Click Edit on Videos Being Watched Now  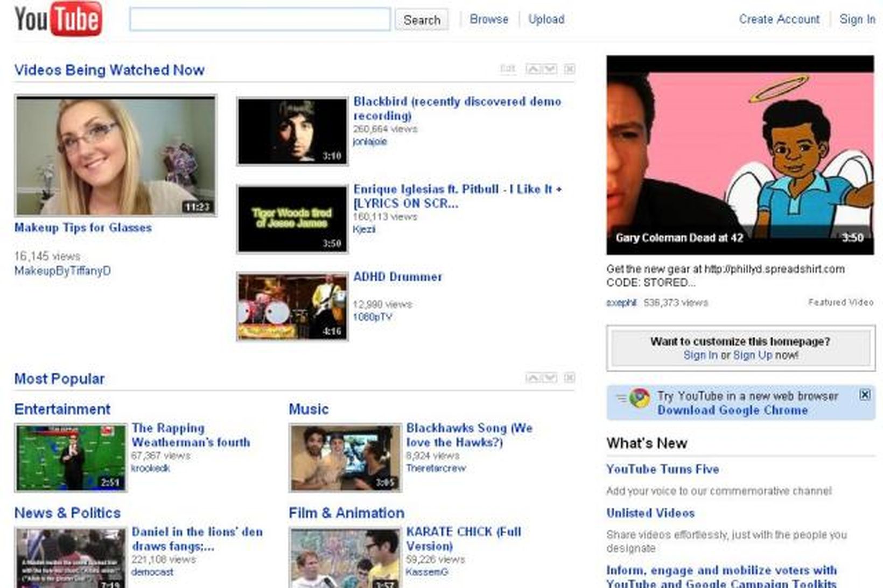tap(508, 69)
